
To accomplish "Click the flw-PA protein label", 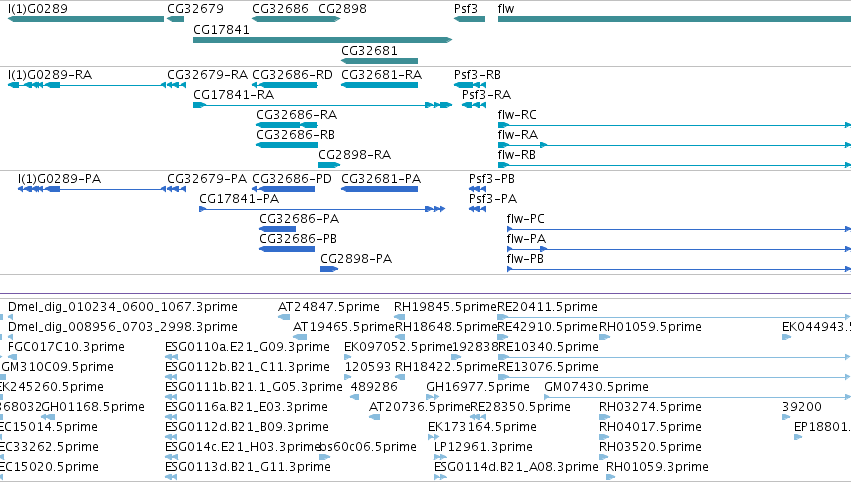I will (526, 239).
